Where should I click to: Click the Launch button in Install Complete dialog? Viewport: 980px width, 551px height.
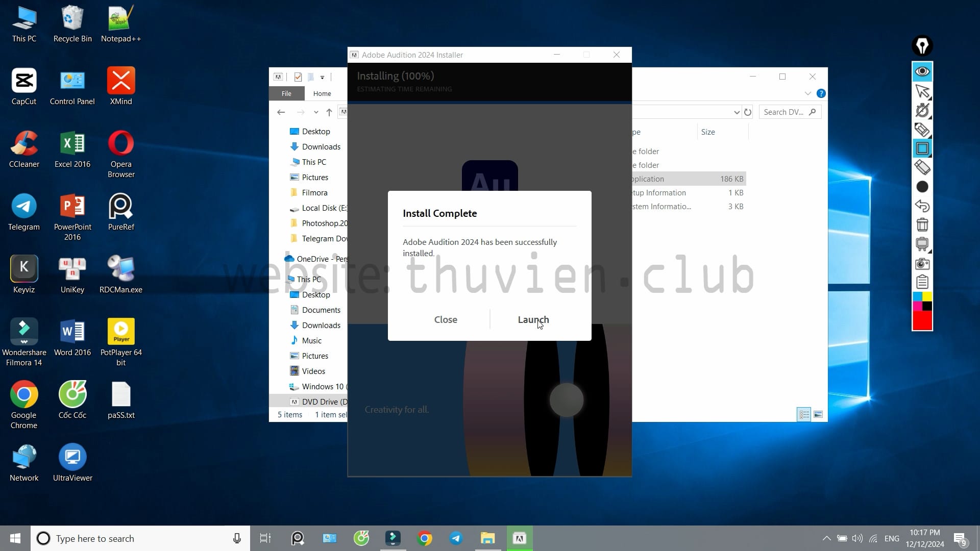[533, 320]
